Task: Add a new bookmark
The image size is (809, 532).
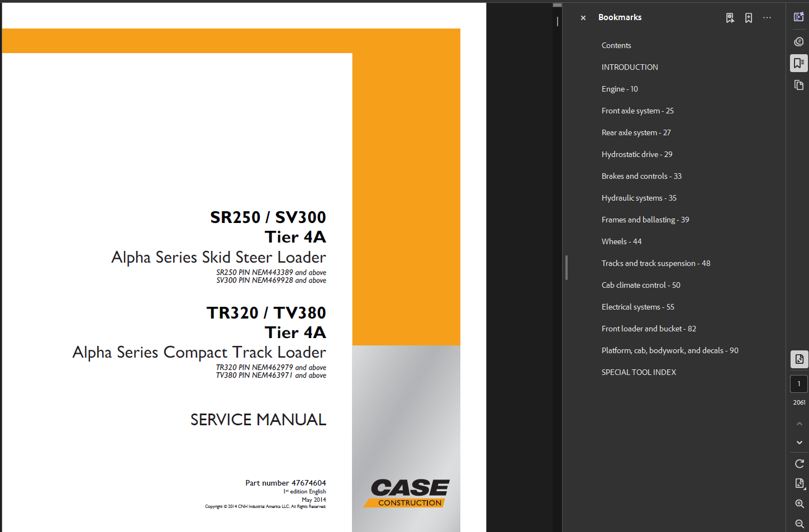Action: coord(749,18)
